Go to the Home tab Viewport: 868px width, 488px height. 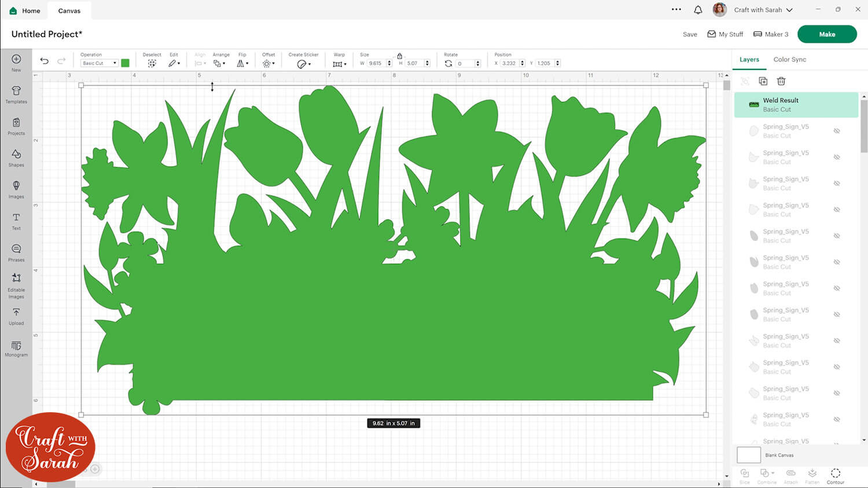pyautogui.click(x=24, y=10)
